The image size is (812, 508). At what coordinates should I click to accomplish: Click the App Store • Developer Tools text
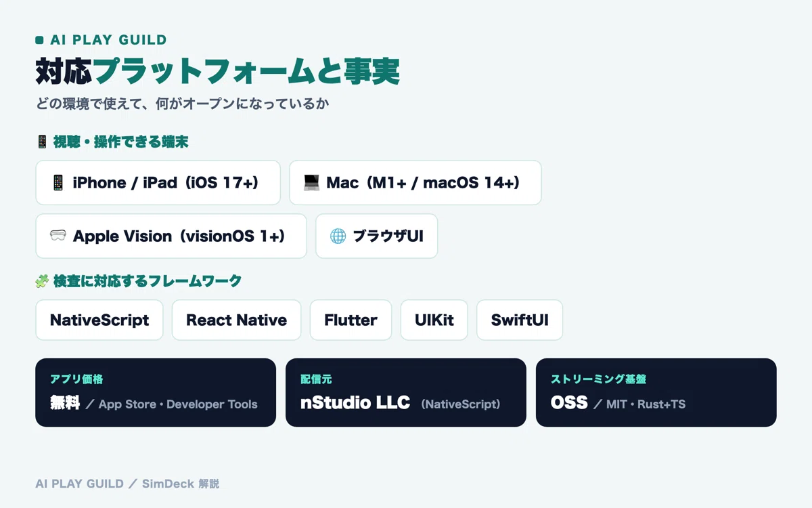click(178, 404)
